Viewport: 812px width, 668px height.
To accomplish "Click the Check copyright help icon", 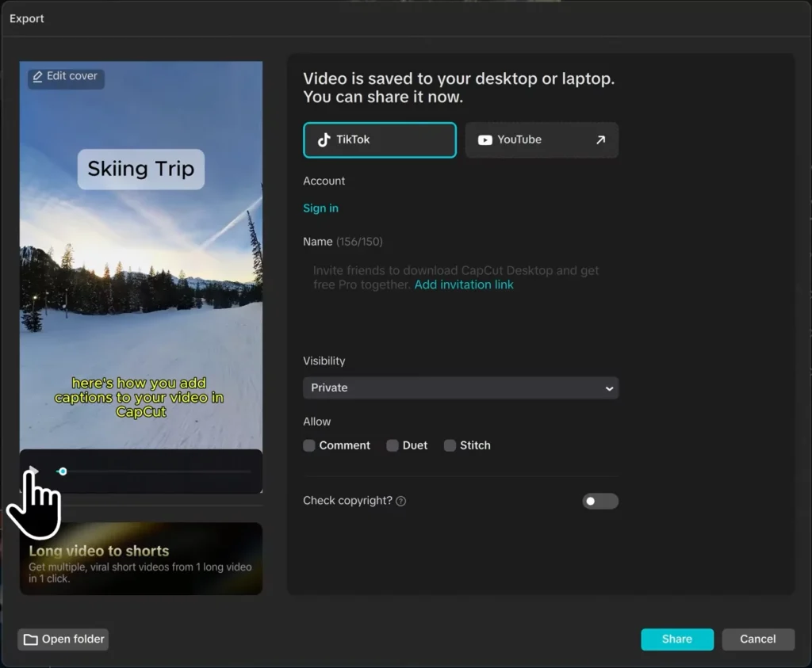I will 400,501.
